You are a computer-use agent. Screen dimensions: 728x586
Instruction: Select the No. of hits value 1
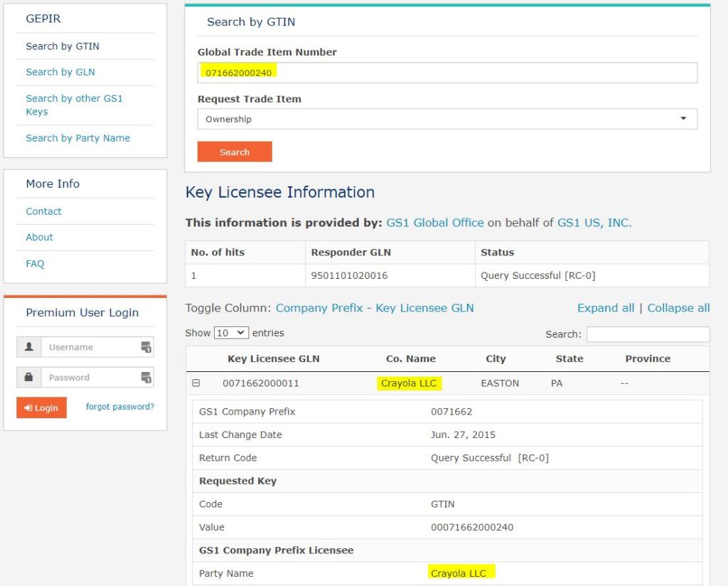tap(193, 275)
